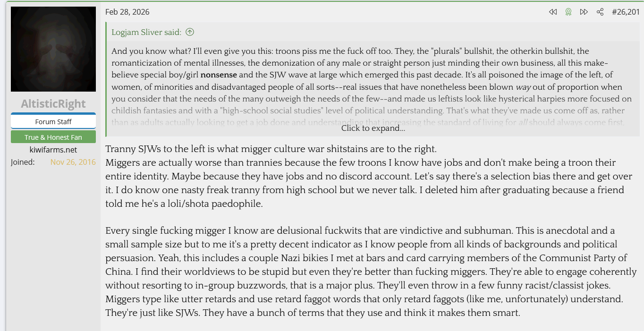This screenshot has height=331, width=644.
Task: Click the double-right fast-forward arrows icon
Action: [x=584, y=12]
